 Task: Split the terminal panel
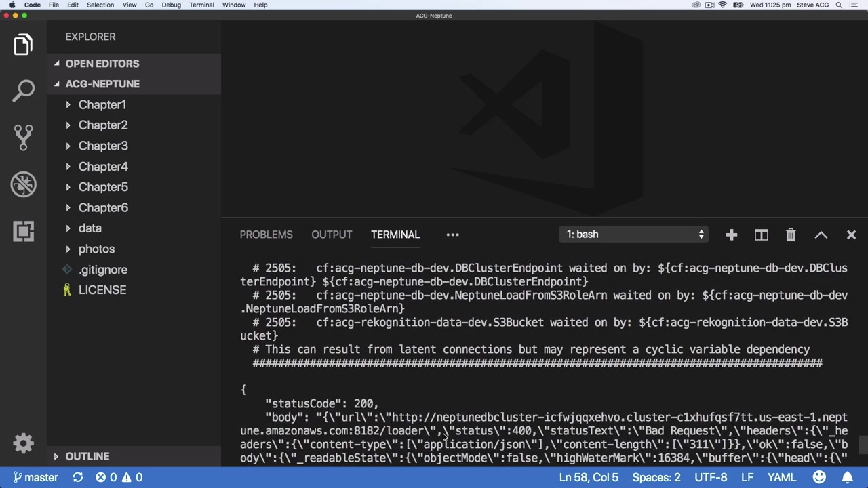coord(761,235)
